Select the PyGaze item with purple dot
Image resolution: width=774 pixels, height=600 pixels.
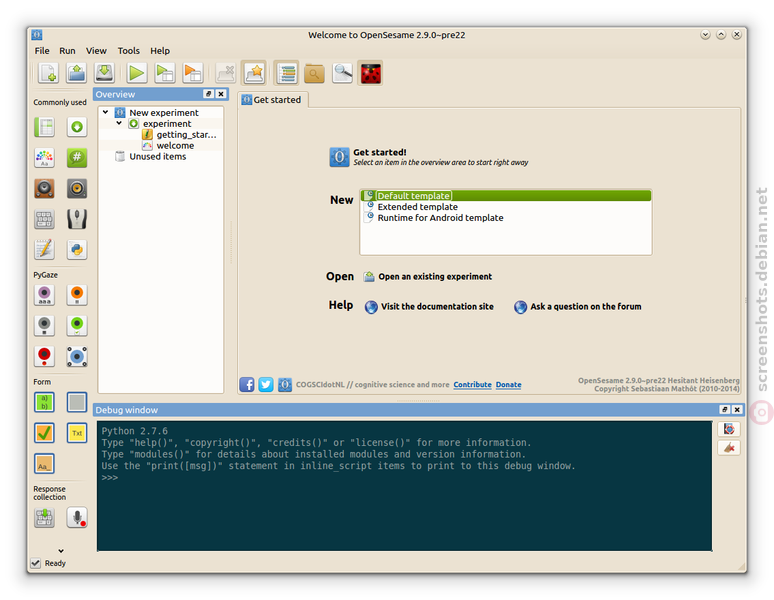(x=44, y=295)
